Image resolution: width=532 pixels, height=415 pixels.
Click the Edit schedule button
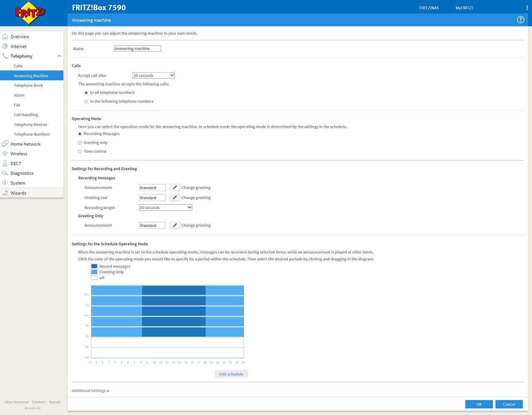(x=231, y=374)
